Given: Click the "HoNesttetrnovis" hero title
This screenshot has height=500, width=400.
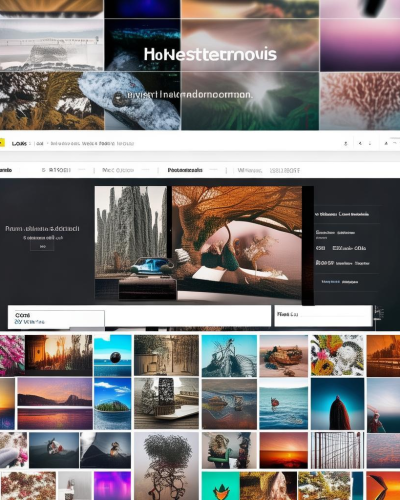Looking at the screenshot, I should [210, 55].
